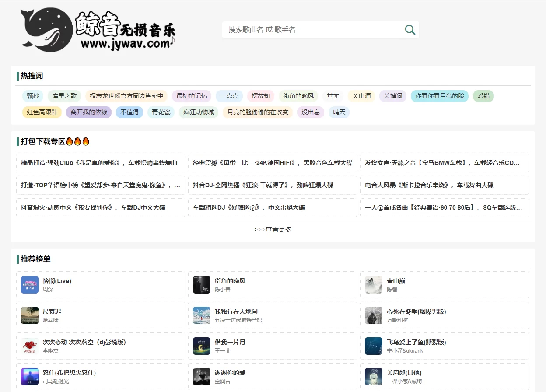This screenshot has height=392, width=546.
Task: Click the 爱错 tag in hot searches
Action: click(x=483, y=95)
